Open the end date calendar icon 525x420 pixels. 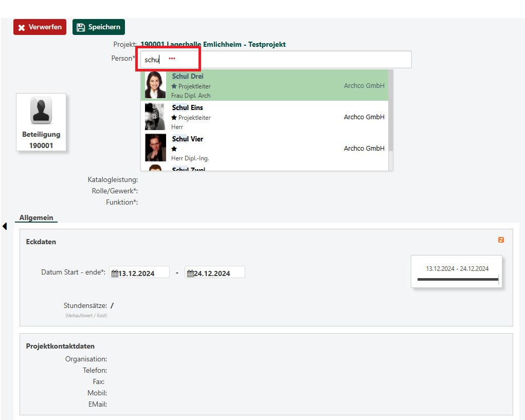(x=190, y=273)
